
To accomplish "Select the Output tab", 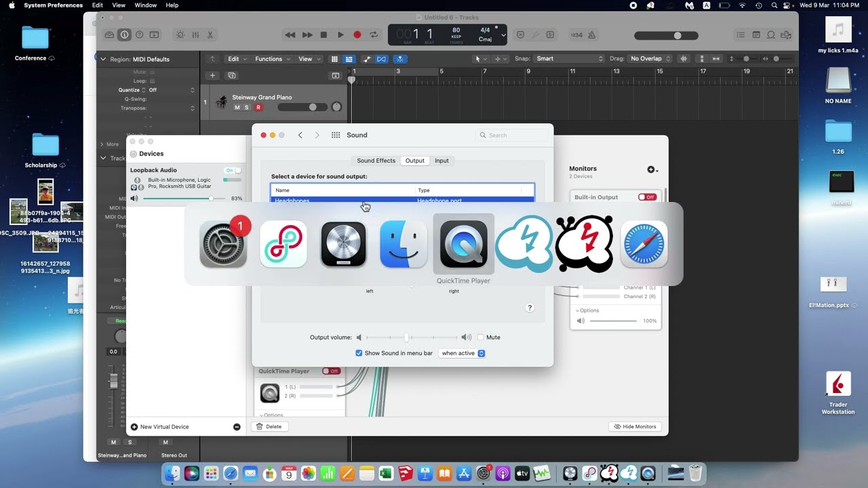I will (x=414, y=161).
